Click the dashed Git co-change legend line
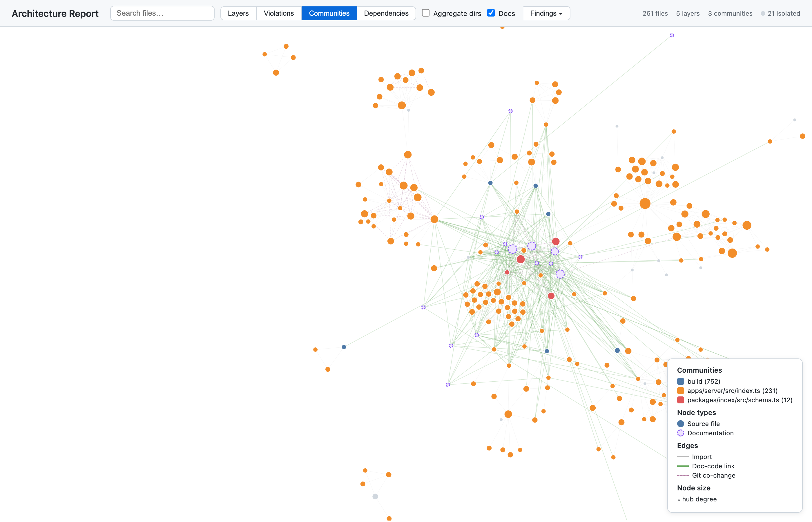 click(683, 475)
